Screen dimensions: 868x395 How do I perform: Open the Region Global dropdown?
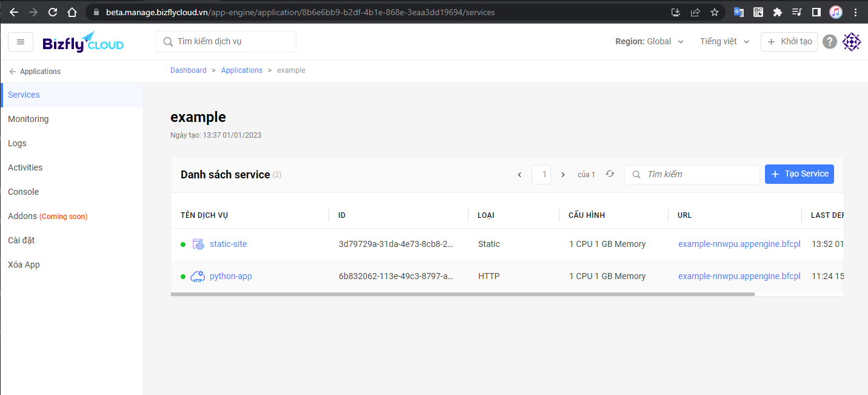pos(650,41)
